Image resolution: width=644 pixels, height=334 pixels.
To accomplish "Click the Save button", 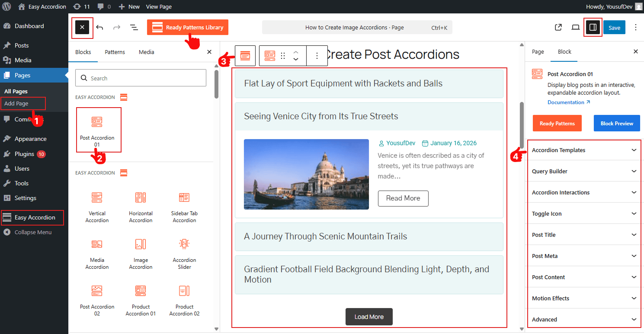I will point(614,27).
